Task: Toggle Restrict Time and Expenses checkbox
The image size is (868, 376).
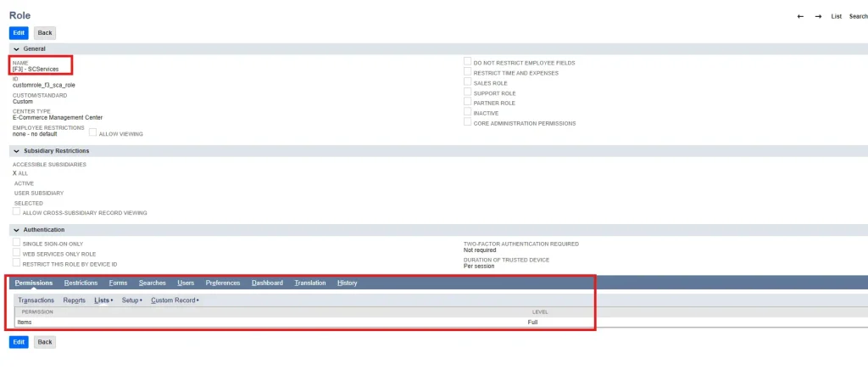Action: 468,71
